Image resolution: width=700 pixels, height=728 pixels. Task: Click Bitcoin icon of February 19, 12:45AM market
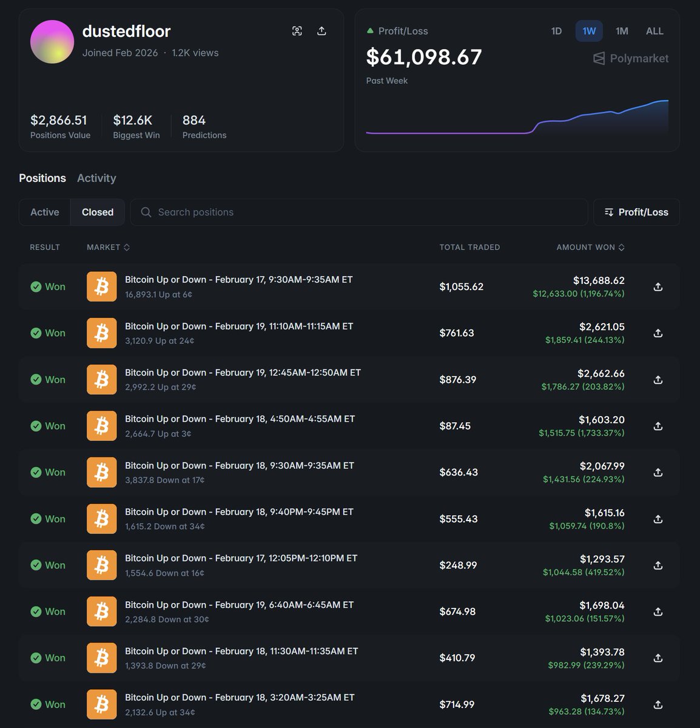tap(101, 380)
